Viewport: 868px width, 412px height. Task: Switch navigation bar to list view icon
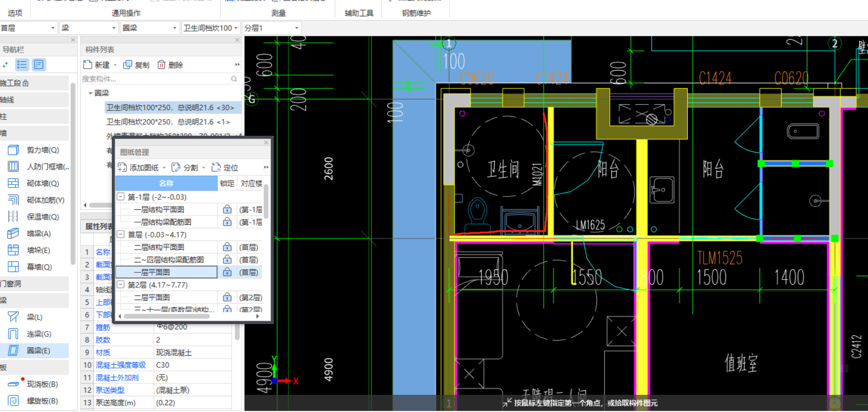[22, 65]
